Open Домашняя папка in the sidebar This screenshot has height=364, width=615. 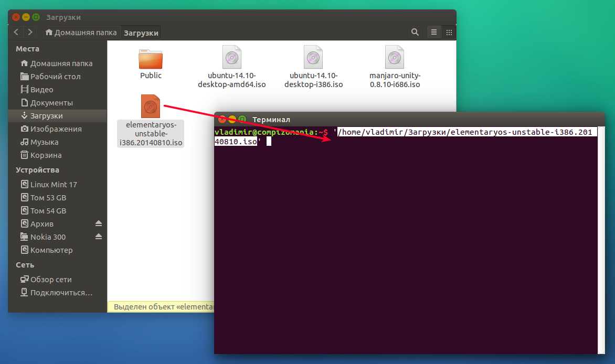click(57, 63)
